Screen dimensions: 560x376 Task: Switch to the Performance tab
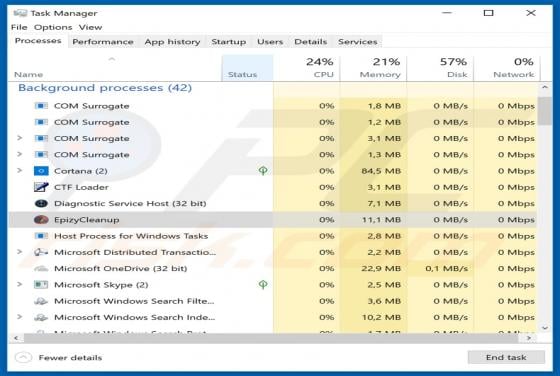tap(103, 42)
